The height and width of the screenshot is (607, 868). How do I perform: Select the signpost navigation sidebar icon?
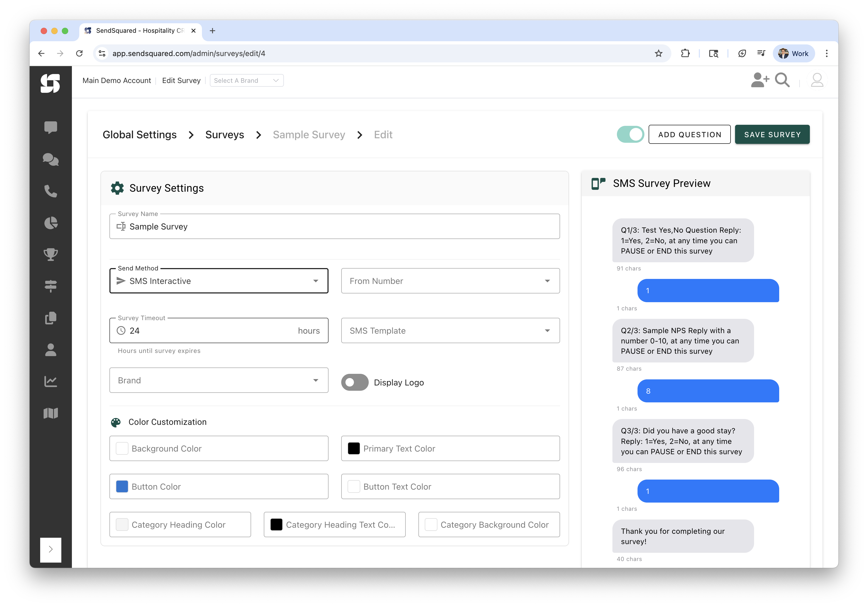(x=51, y=286)
